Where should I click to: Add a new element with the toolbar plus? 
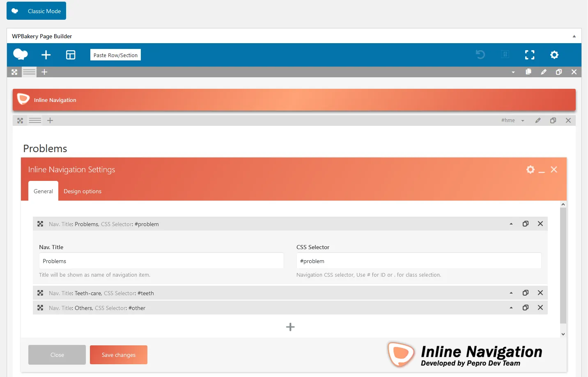(46, 55)
